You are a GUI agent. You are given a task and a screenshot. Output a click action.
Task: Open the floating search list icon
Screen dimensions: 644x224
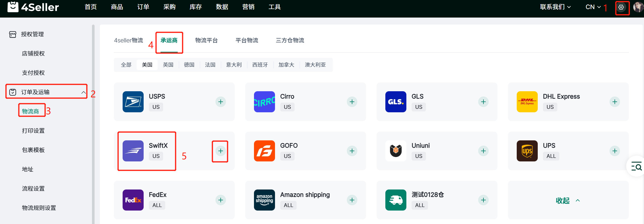click(x=636, y=166)
